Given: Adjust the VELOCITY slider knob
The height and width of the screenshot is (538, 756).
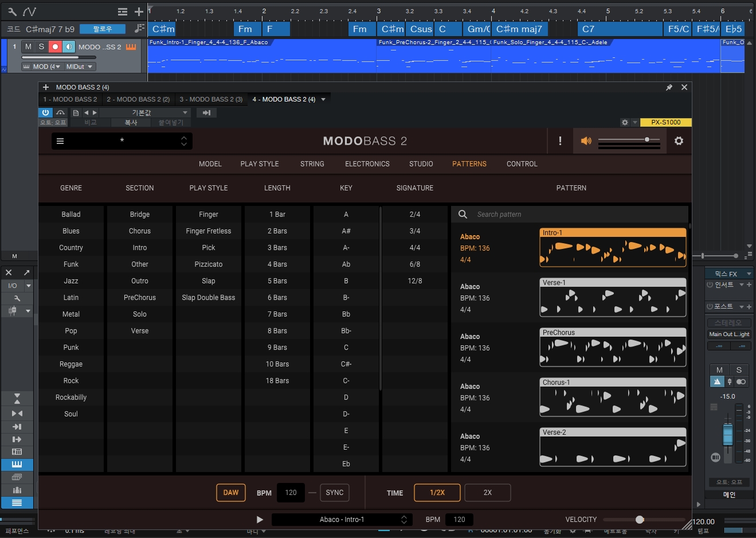Looking at the screenshot, I should pyautogui.click(x=640, y=520).
